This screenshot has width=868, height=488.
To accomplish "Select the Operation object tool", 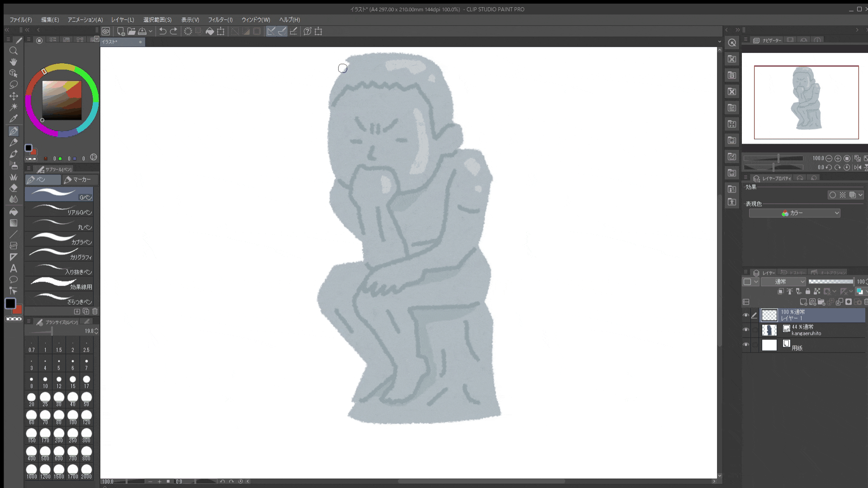I will [x=14, y=73].
